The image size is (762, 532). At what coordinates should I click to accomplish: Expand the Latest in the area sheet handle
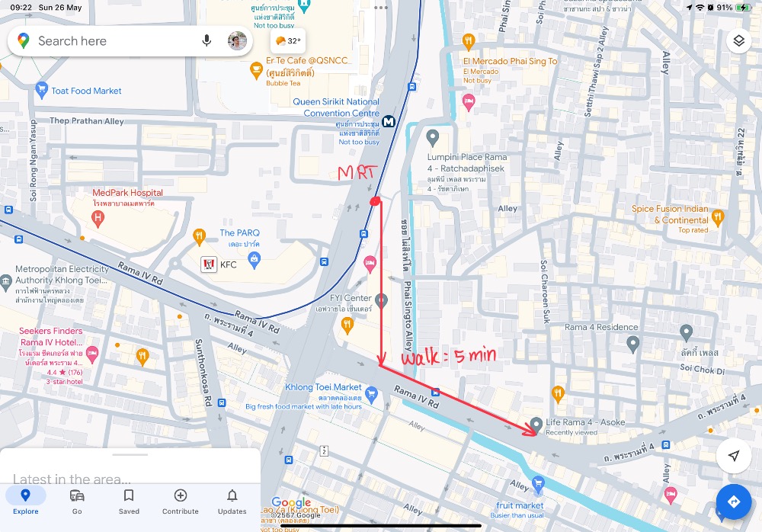point(130,455)
